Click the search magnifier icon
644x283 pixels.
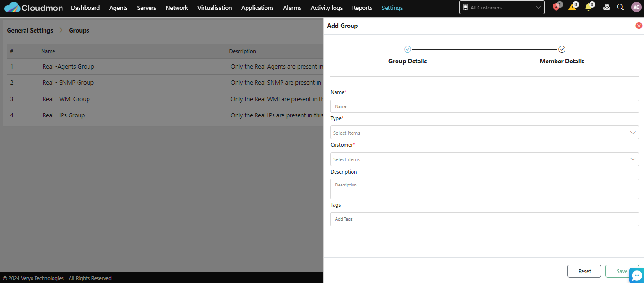tap(620, 8)
